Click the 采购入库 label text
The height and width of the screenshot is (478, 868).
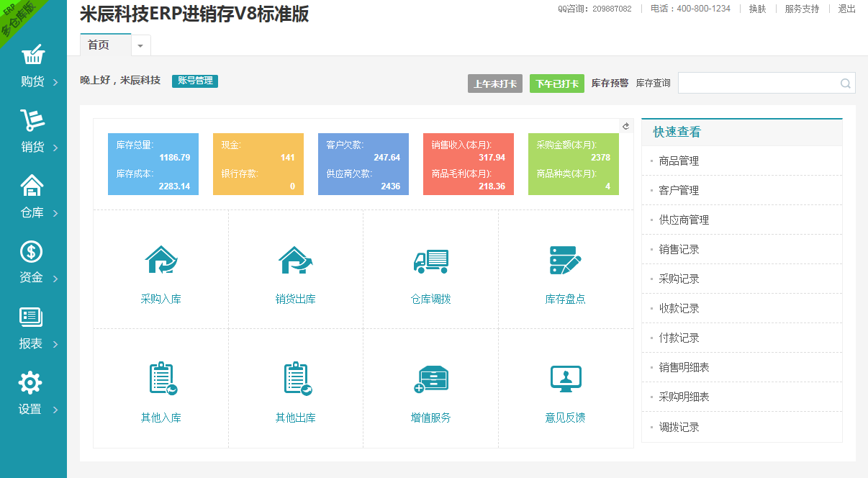click(161, 299)
